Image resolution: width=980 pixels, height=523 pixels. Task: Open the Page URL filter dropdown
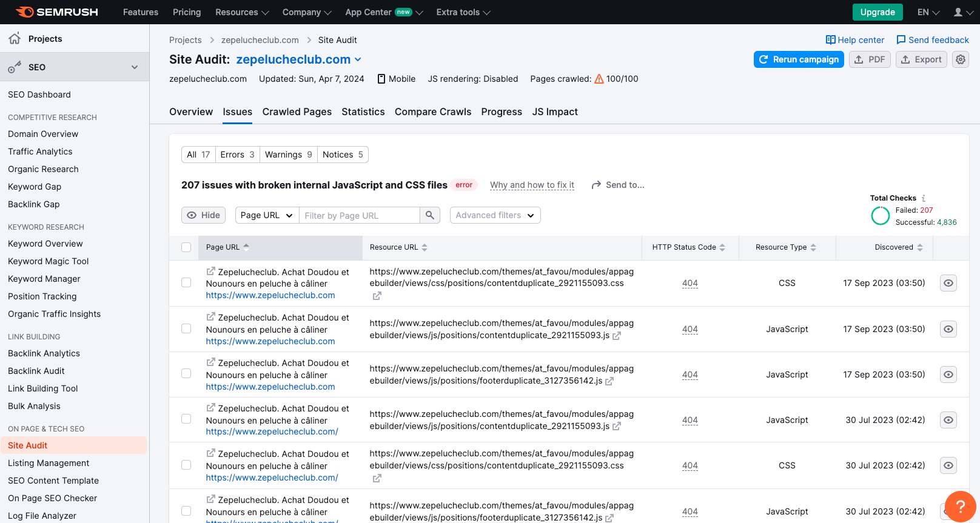click(x=267, y=215)
